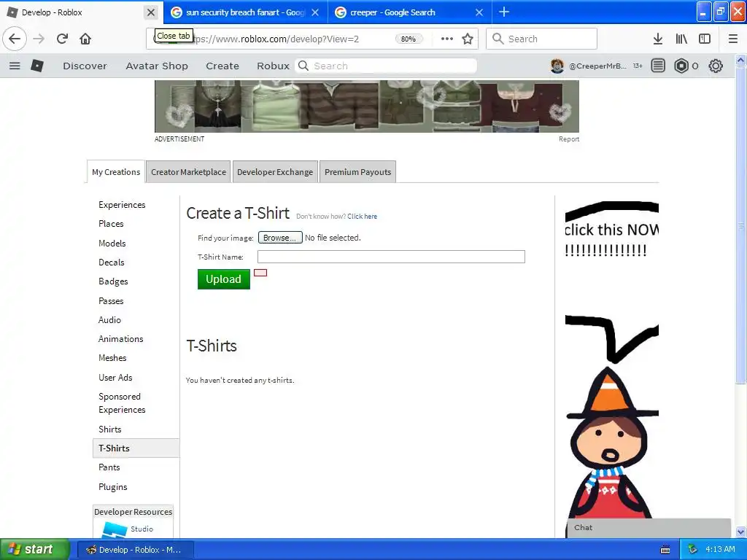Open Experiences in the sidebar
Screen dimensions: 747x560
122,205
